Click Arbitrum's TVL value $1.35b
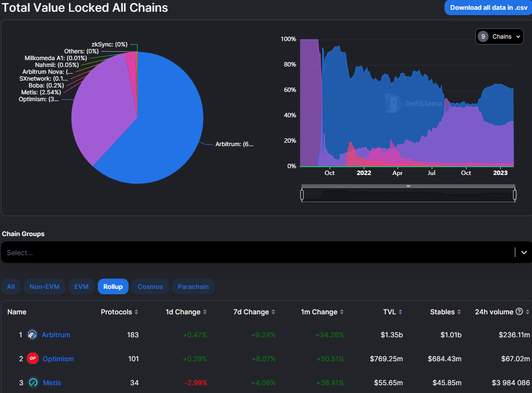This screenshot has height=393, width=532. 392,335
